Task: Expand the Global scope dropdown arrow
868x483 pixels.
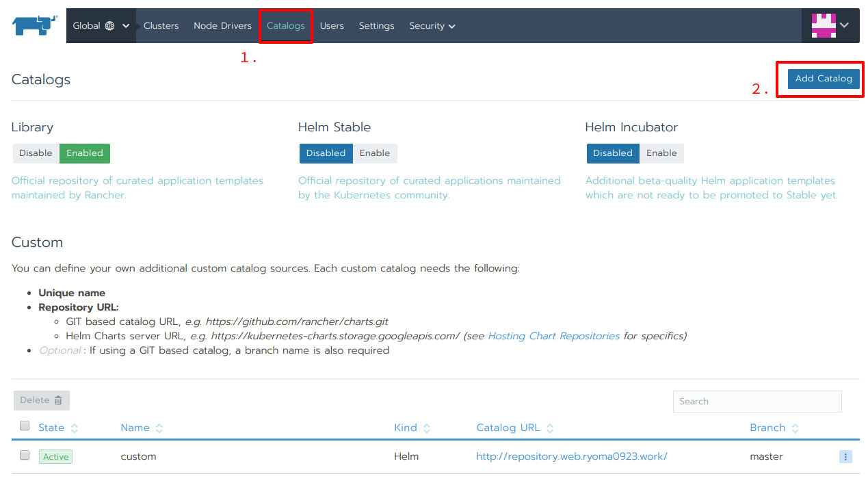Action: coord(126,26)
